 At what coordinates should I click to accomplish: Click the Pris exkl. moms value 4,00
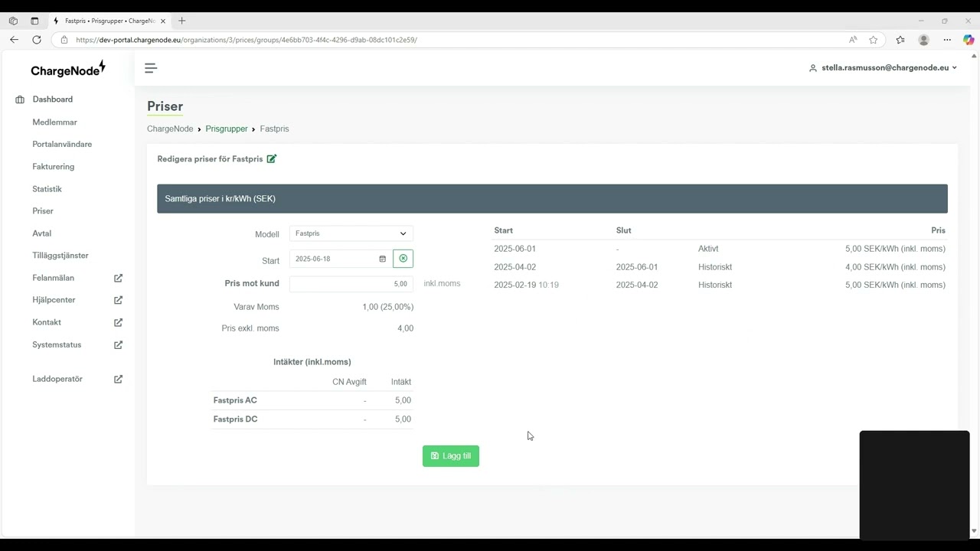(x=405, y=328)
